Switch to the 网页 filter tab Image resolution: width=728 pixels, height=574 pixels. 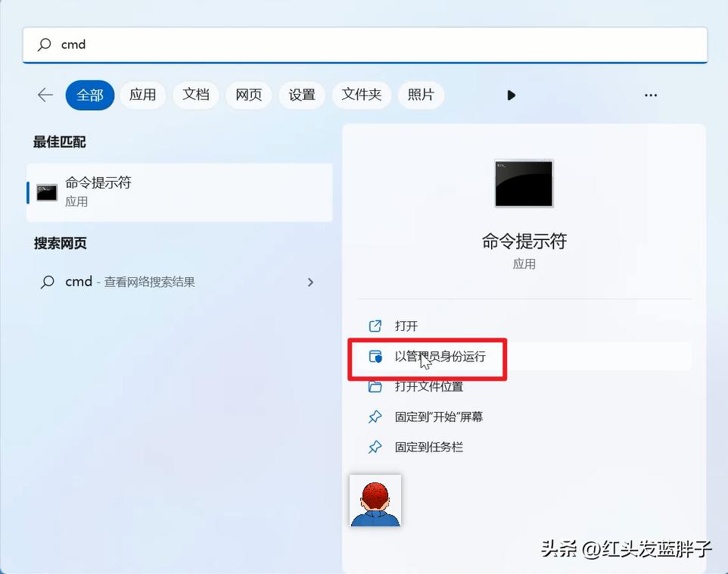248,95
